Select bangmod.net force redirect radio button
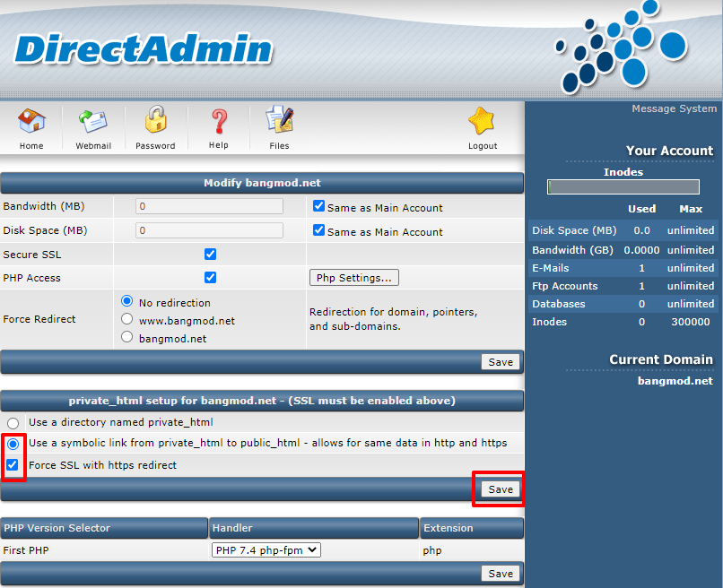Image resolution: width=723 pixels, height=588 pixels. coord(126,337)
